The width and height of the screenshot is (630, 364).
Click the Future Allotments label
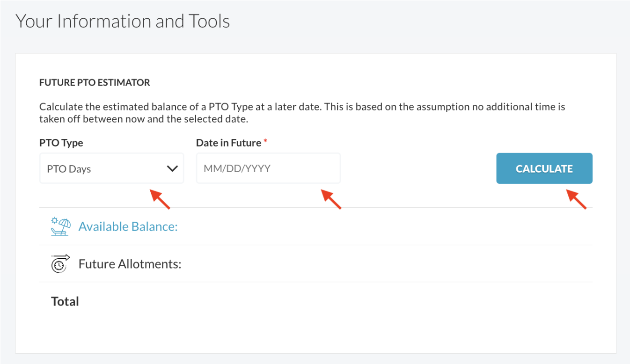pos(130,264)
